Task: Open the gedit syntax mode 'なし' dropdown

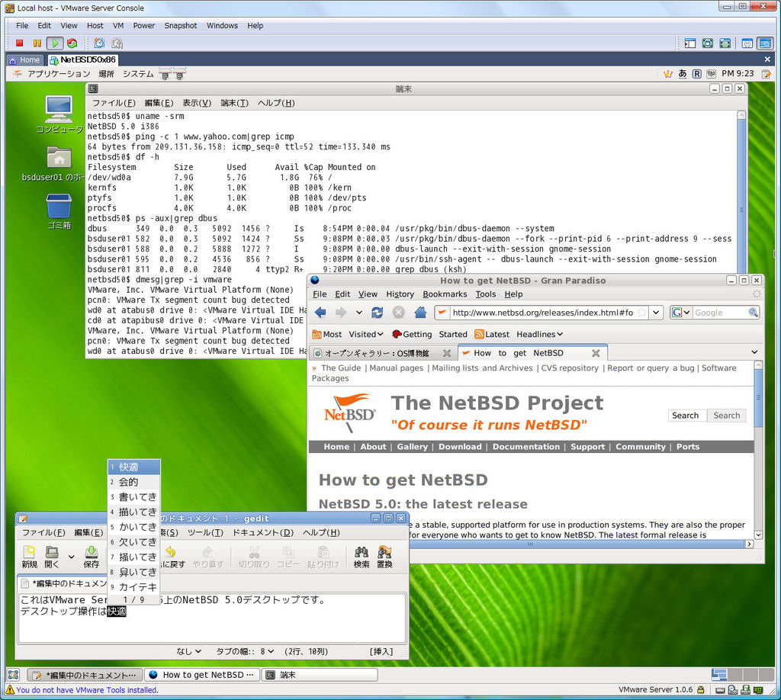Action: tap(189, 651)
